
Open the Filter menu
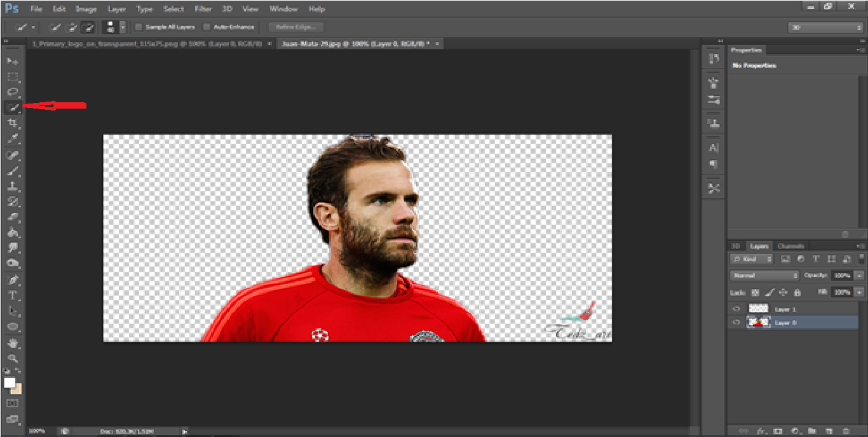(203, 9)
